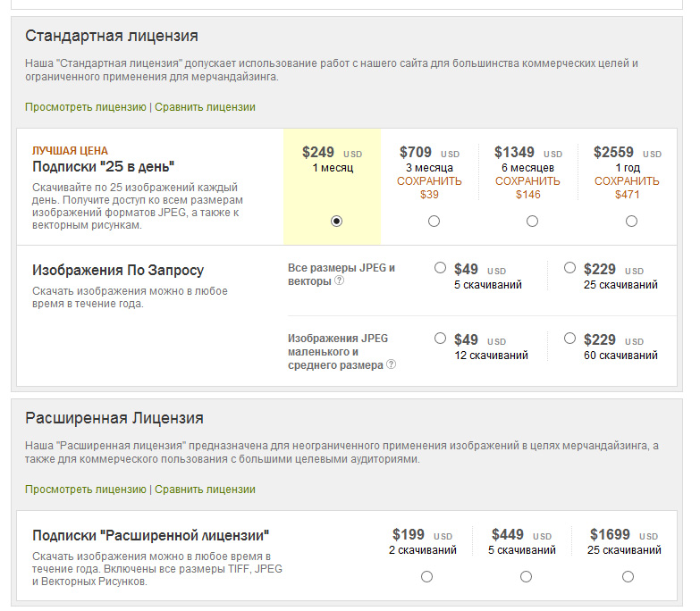700x611 pixels.
Task: Open Просмотреть лицензию under Стандартная лицензия
Action: point(85,107)
